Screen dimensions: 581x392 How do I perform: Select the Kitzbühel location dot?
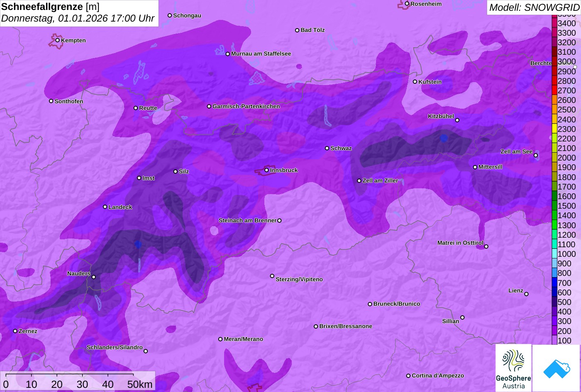(x=457, y=120)
